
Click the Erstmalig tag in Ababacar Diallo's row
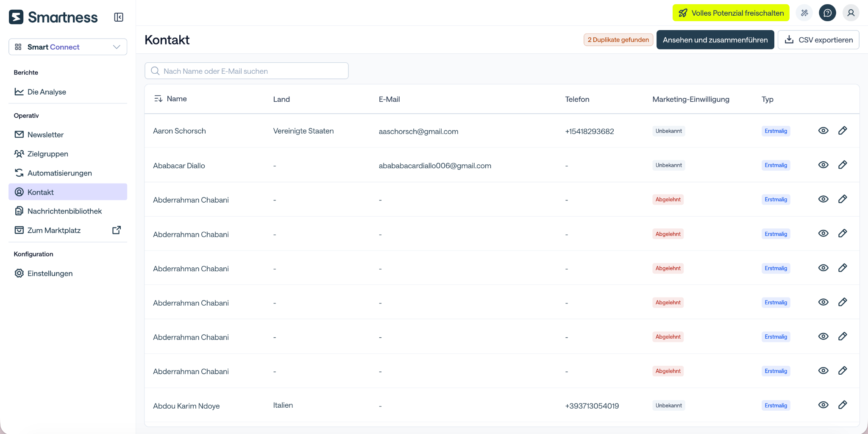[776, 165]
